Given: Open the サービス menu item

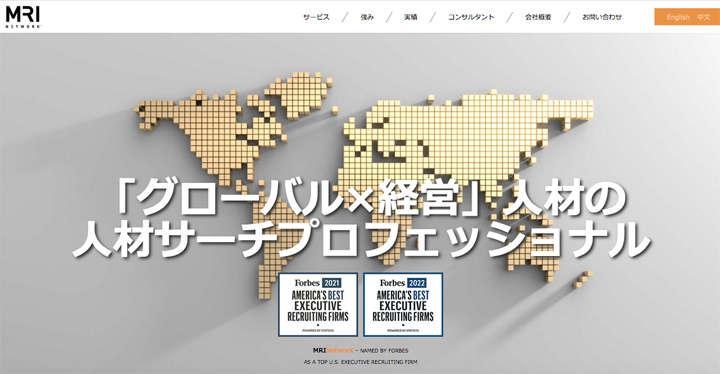Looking at the screenshot, I should point(316,17).
